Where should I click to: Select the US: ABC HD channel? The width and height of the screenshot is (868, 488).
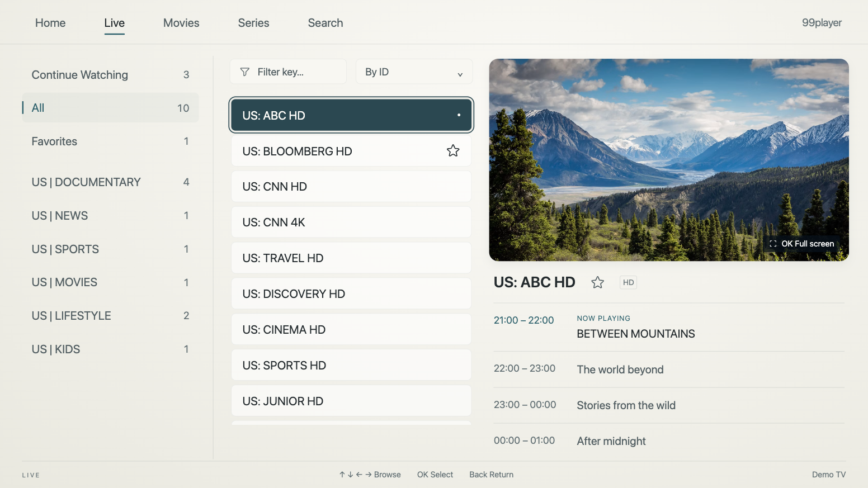point(351,115)
